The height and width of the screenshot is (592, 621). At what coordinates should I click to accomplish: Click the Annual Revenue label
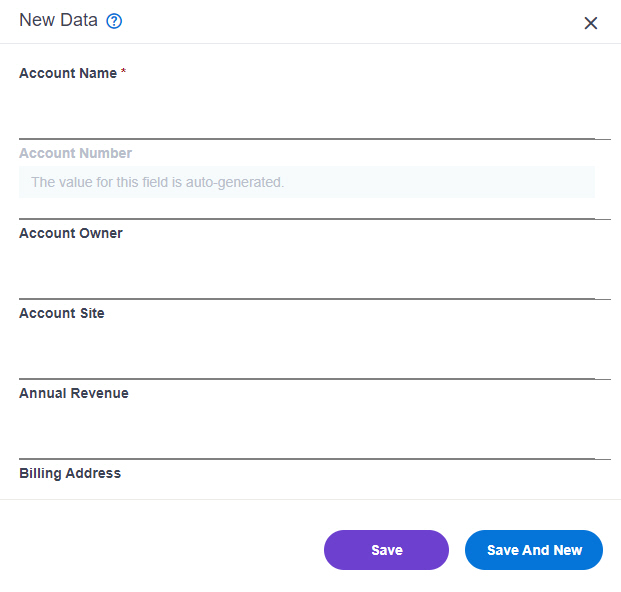tap(74, 393)
